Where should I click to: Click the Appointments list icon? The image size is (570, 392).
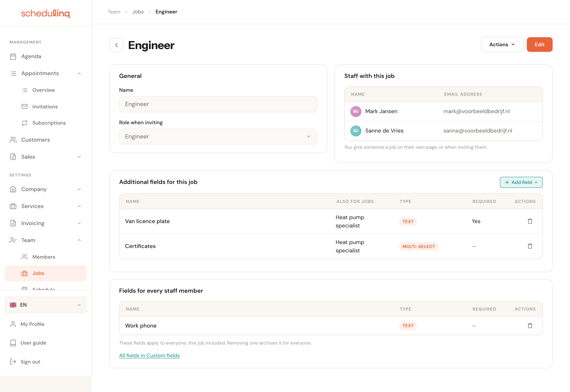(x=13, y=73)
